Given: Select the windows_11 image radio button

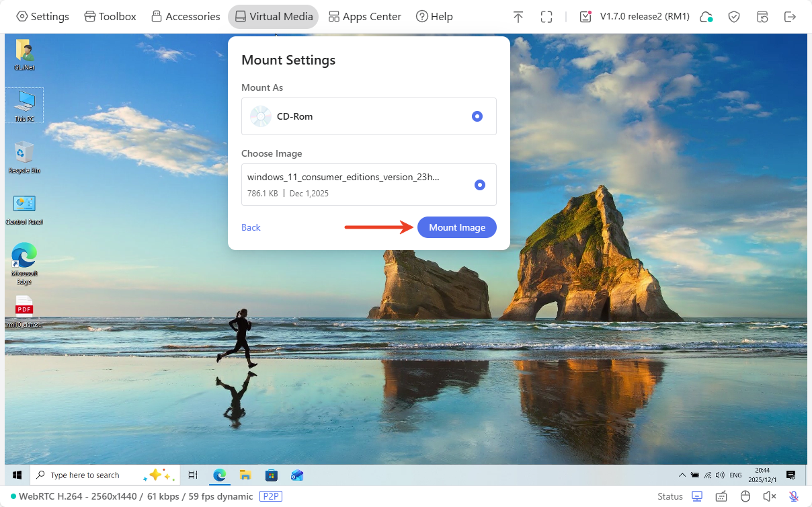Looking at the screenshot, I should [479, 185].
